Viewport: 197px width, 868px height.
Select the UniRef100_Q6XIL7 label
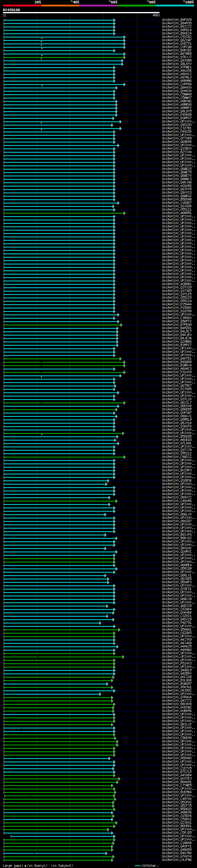[x=177, y=402]
